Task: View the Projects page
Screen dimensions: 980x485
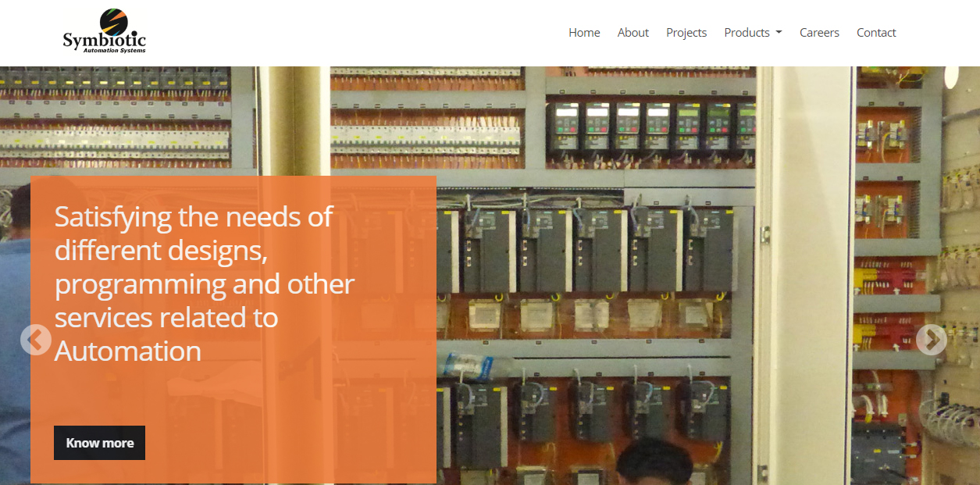Action: click(x=686, y=33)
